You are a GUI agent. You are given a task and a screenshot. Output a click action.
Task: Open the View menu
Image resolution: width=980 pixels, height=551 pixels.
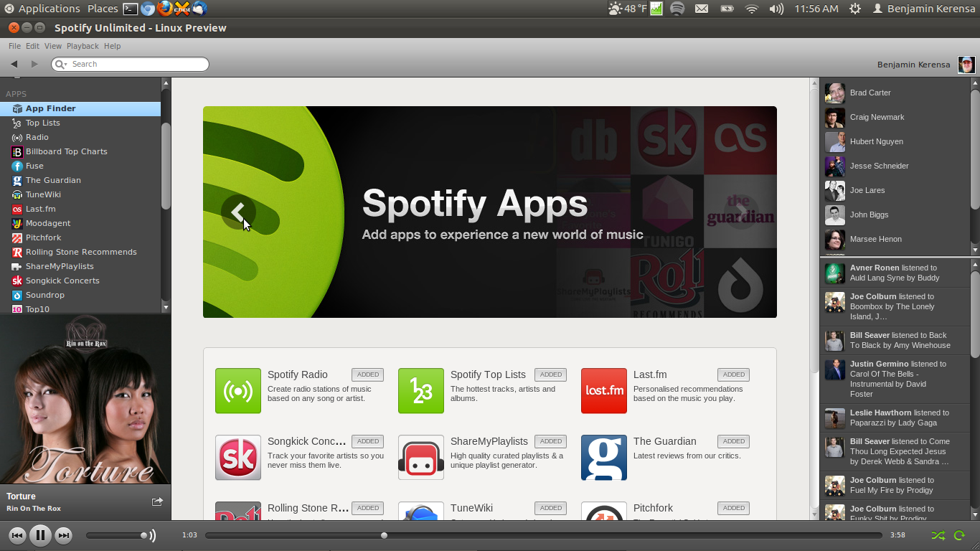pyautogui.click(x=53, y=46)
